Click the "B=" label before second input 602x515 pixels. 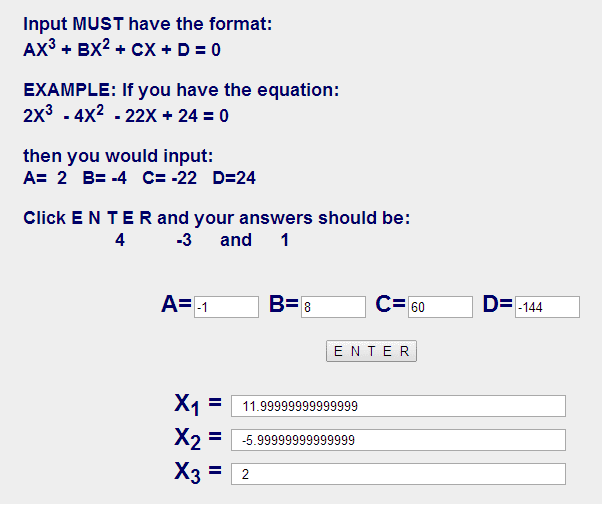(x=284, y=305)
